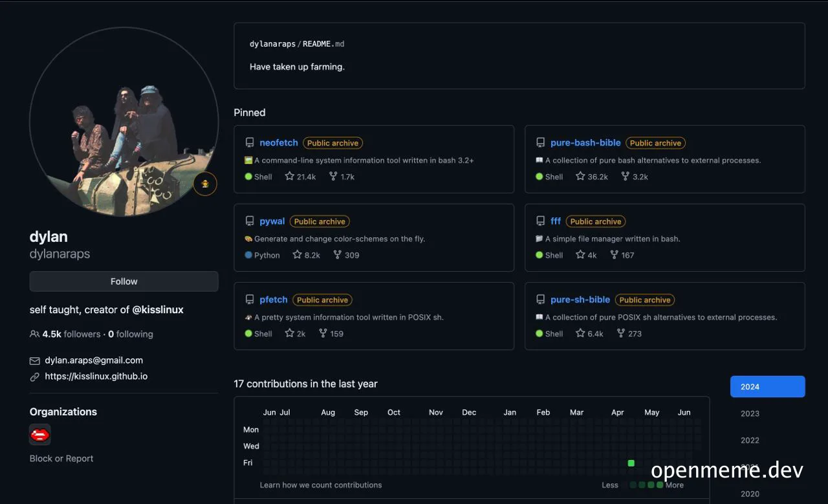
Task: View the 0 following list
Action: click(x=131, y=334)
